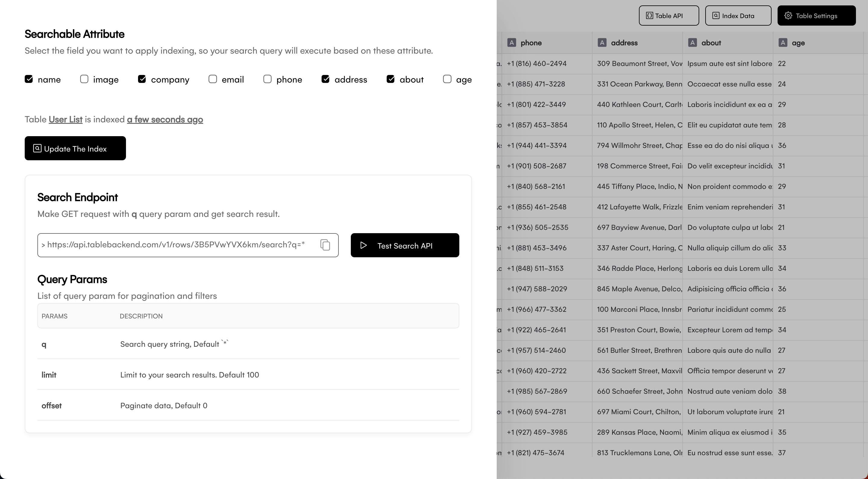Click the limit param row
Viewport: 868px width, 479px height.
[x=248, y=374]
